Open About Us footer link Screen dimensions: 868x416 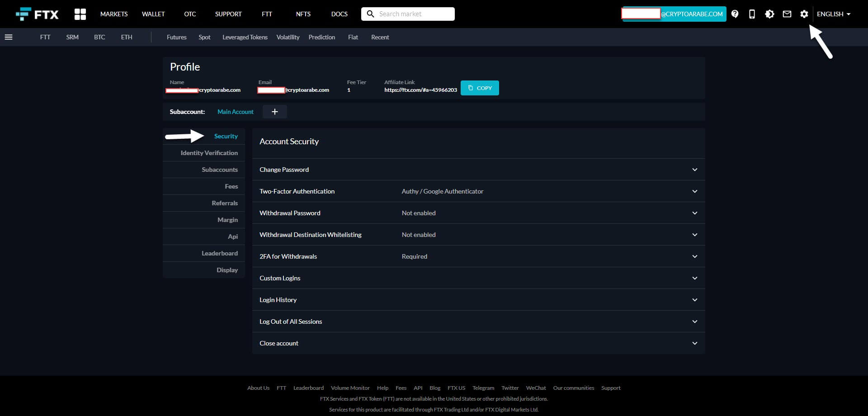click(258, 388)
